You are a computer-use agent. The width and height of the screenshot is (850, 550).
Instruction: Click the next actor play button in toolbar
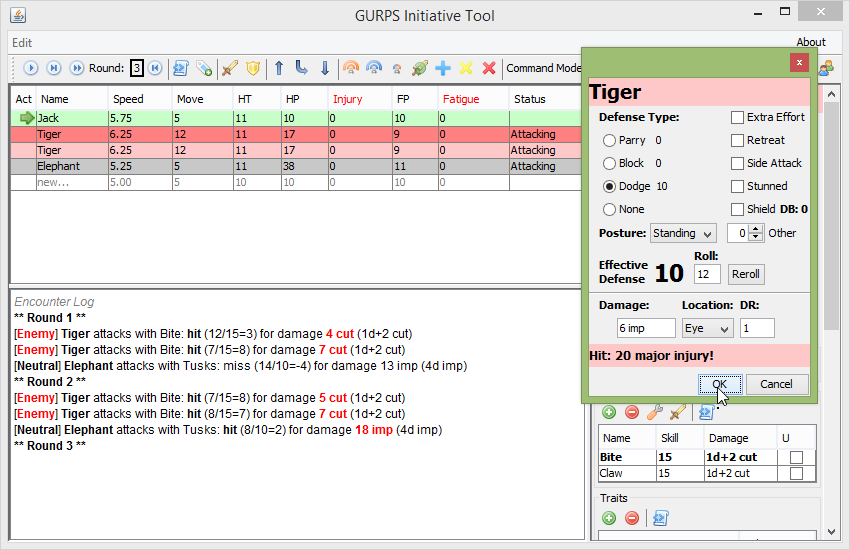(31, 68)
